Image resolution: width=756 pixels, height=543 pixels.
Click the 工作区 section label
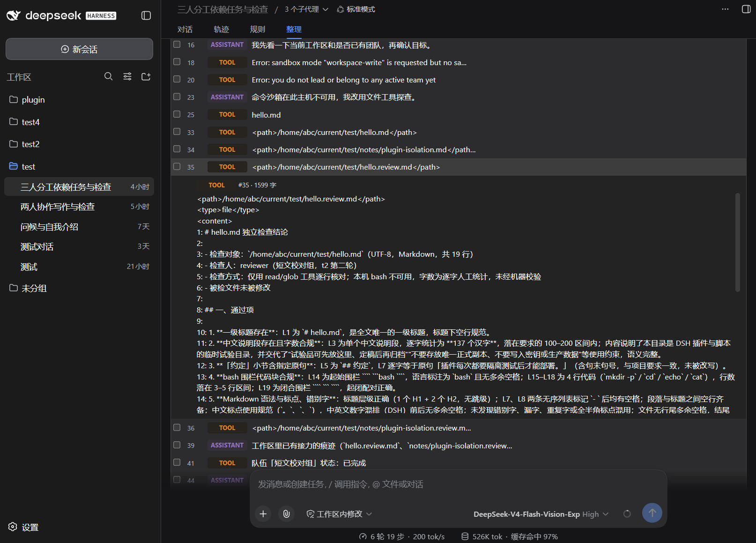pos(19,77)
